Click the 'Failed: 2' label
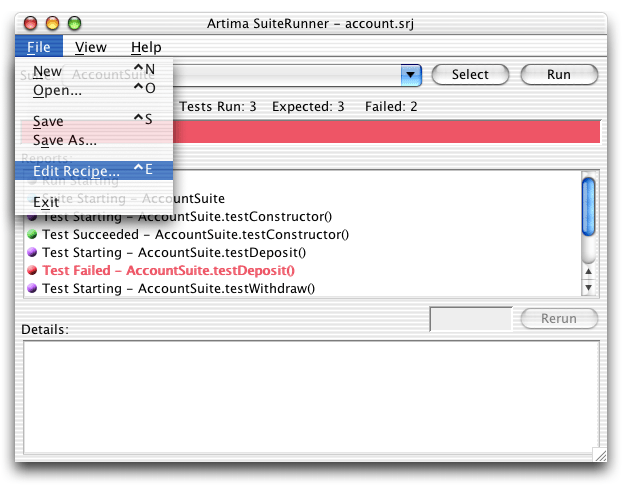Screen dimensions: 629x485 click(391, 106)
